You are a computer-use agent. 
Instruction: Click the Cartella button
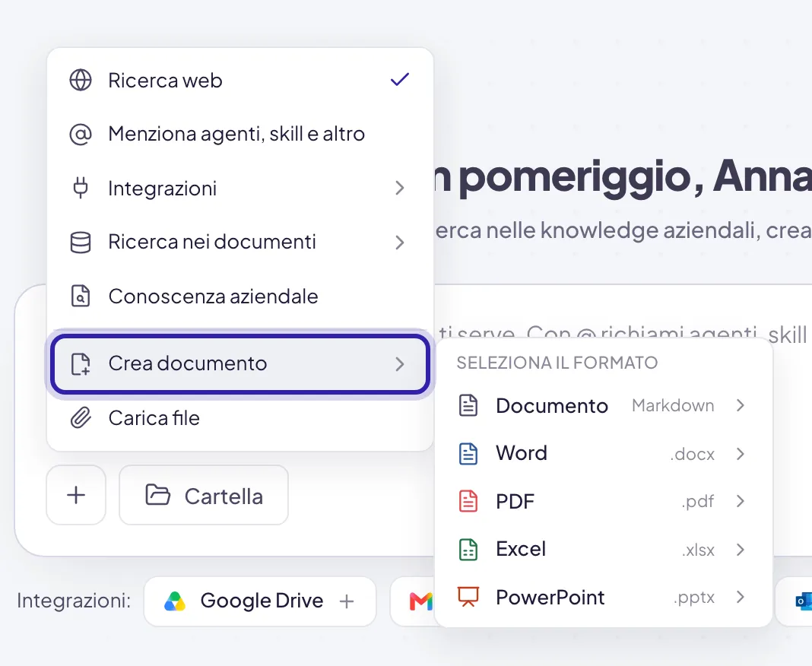click(x=204, y=495)
